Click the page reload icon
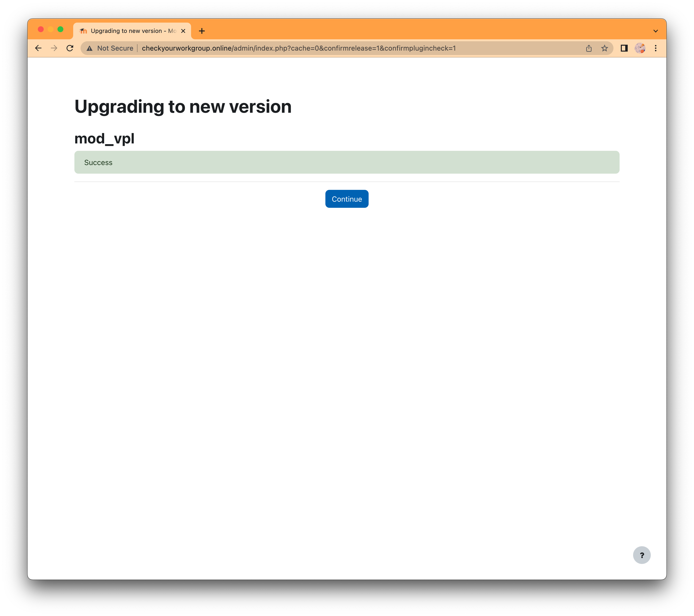This screenshot has width=694, height=616. [69, 48]
